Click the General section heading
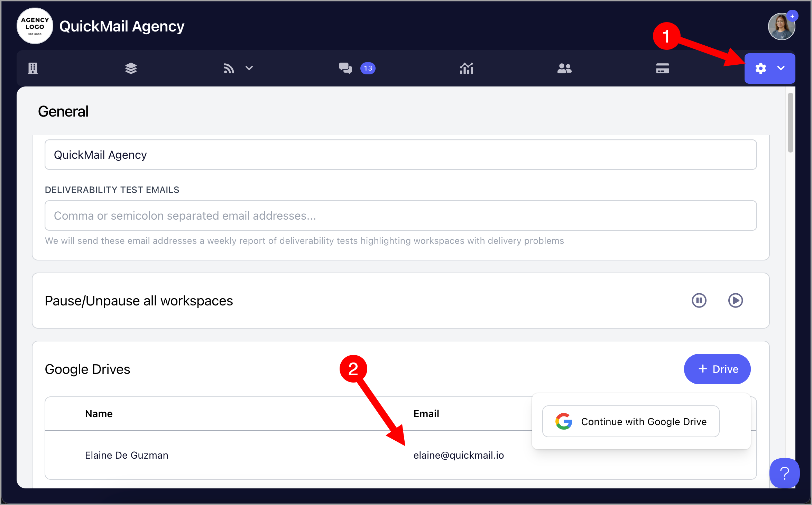The height and width of the screenshot is (505, 812). pyautogui.click(x=63, y=111)
